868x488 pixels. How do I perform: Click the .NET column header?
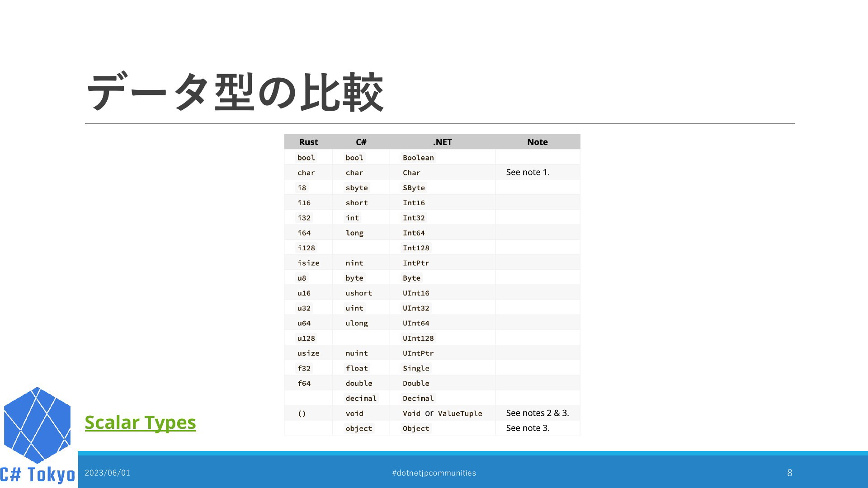pos(442,142)
